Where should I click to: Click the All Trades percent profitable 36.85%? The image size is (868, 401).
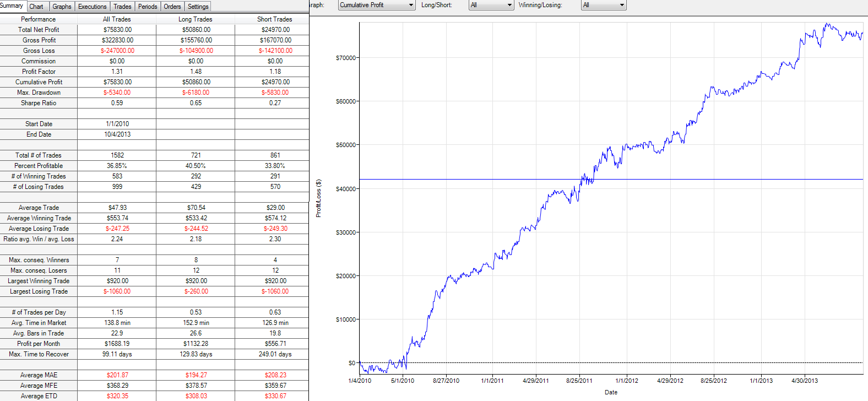pyautogui.click(x=117, y=166)
